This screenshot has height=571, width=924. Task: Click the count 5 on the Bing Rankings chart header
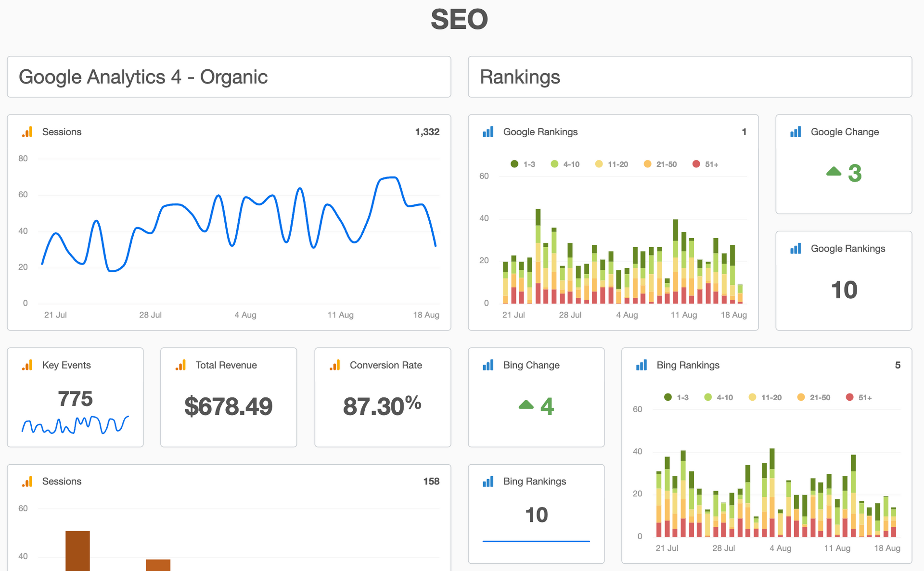coord(898,365)
